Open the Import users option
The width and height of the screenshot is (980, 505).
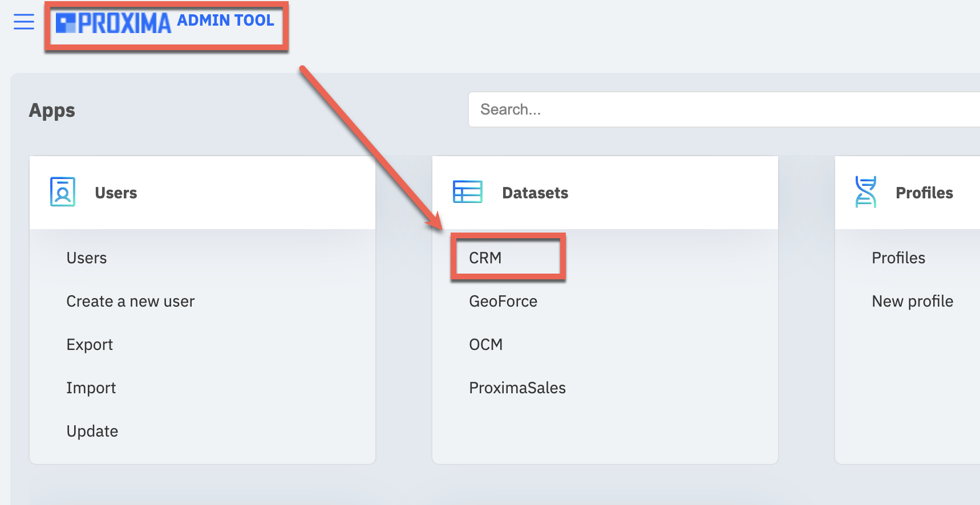click(91, 388)
